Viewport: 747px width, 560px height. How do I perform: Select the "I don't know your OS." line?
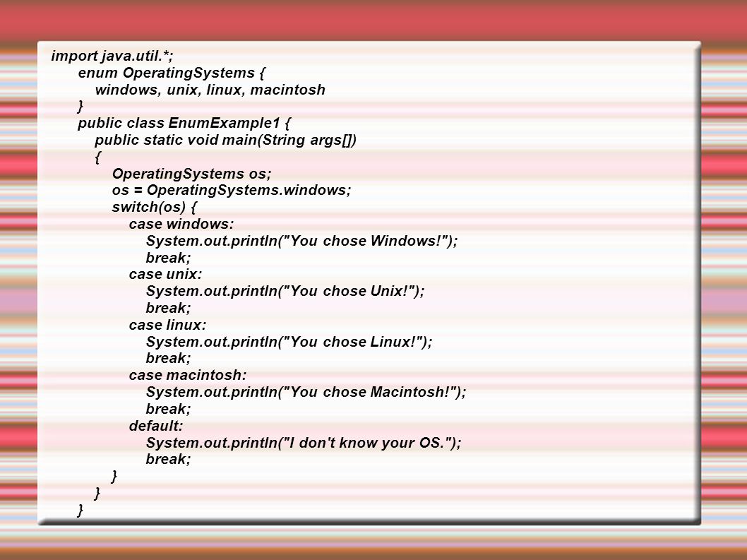pyautogui.click(x=304, y=443)
